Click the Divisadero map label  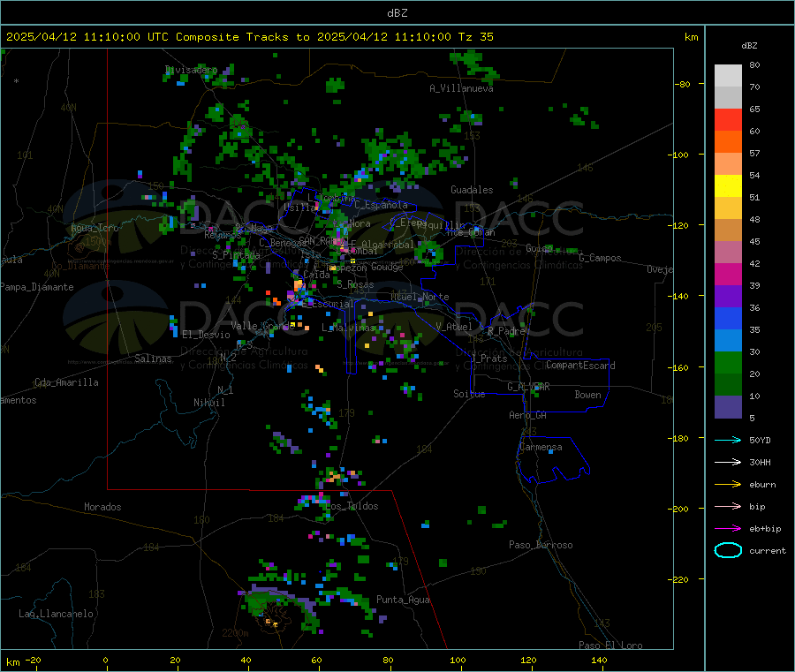[191, 70]
